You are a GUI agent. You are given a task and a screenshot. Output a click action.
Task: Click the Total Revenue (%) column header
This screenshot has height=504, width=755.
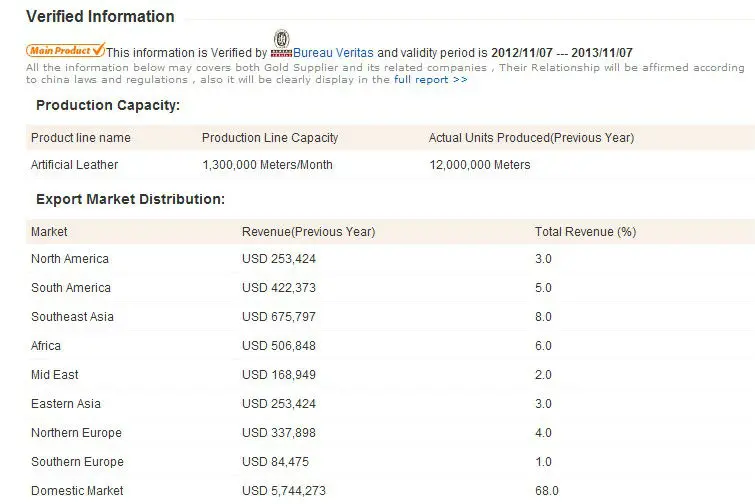click(585, 232)
